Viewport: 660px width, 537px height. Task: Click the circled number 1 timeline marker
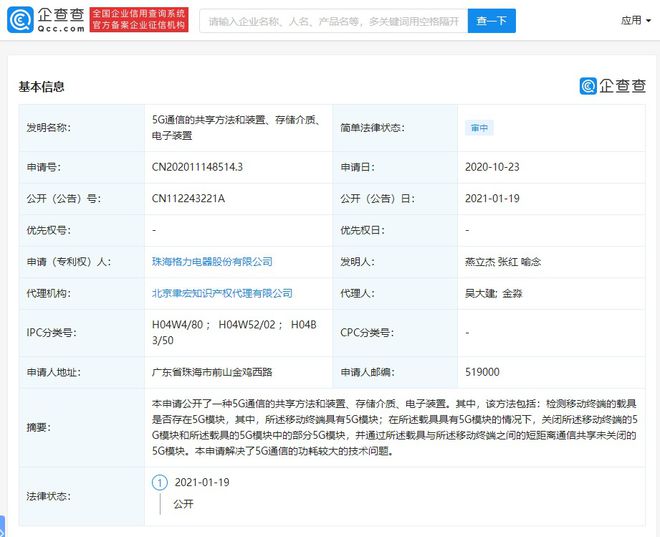[x=157, y=482]
